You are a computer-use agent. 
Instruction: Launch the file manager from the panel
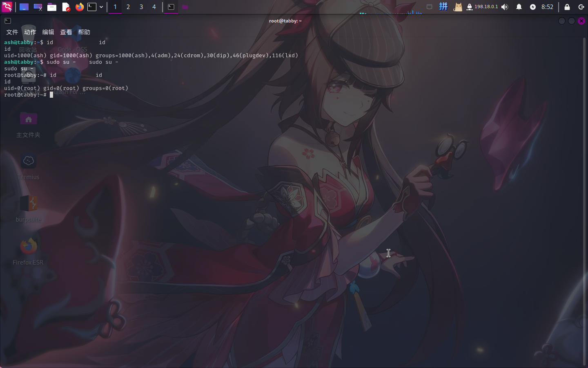[52, 7]
